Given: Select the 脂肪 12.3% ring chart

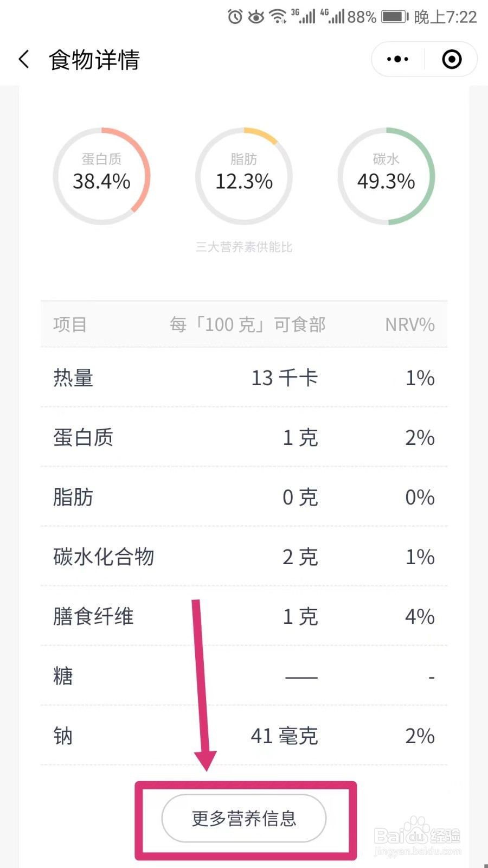Looking at the screenshot, I should (x=244, y=176).
